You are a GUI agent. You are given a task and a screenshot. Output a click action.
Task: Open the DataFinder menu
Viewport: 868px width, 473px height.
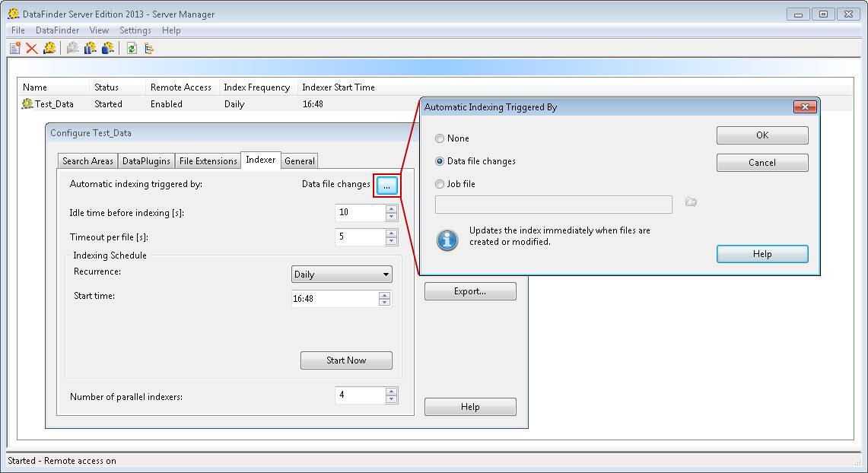click(57, 30)
